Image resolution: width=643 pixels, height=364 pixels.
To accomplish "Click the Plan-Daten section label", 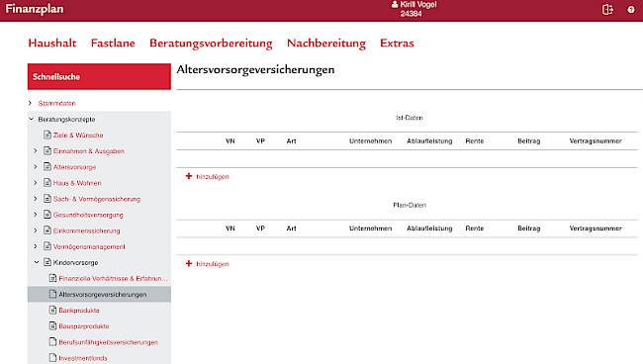I will tap(410, 205).
